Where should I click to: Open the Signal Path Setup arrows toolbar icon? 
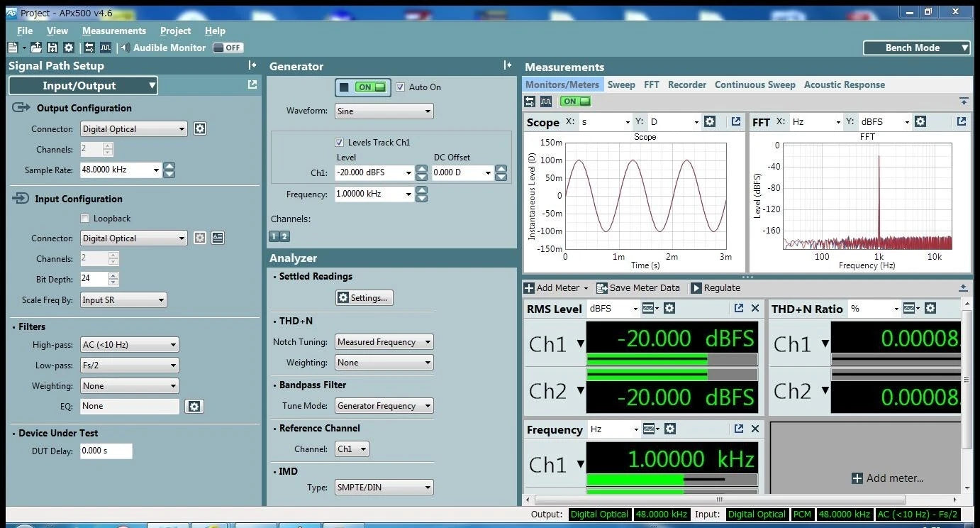(x=89, y=48)
